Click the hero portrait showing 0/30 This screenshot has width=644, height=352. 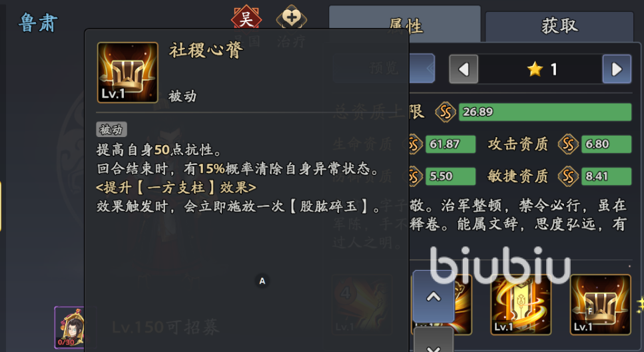pyautogui.click(x=69, y=327)
